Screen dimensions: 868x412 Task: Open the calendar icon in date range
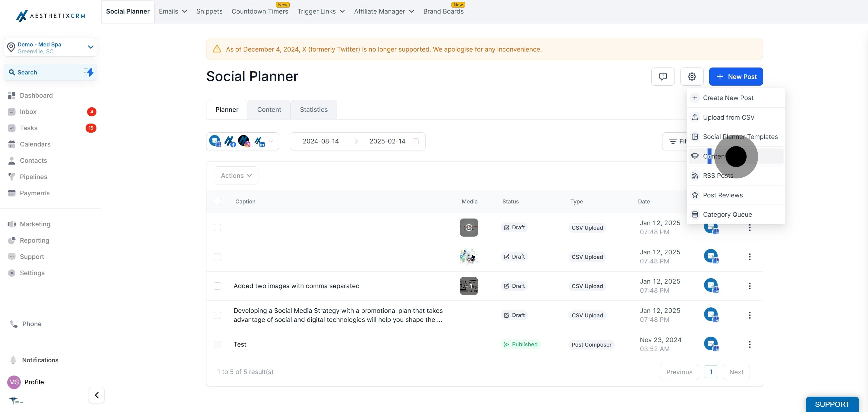click(416, 141)
